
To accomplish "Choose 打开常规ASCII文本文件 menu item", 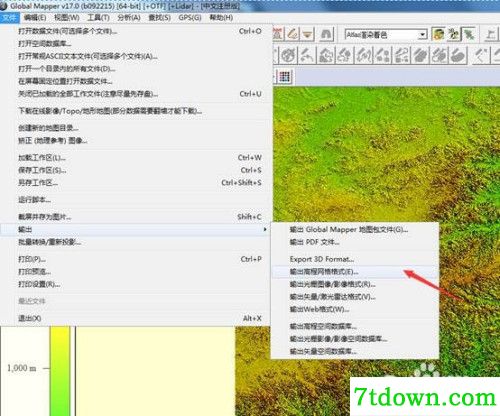I will [x=135, y=56].
